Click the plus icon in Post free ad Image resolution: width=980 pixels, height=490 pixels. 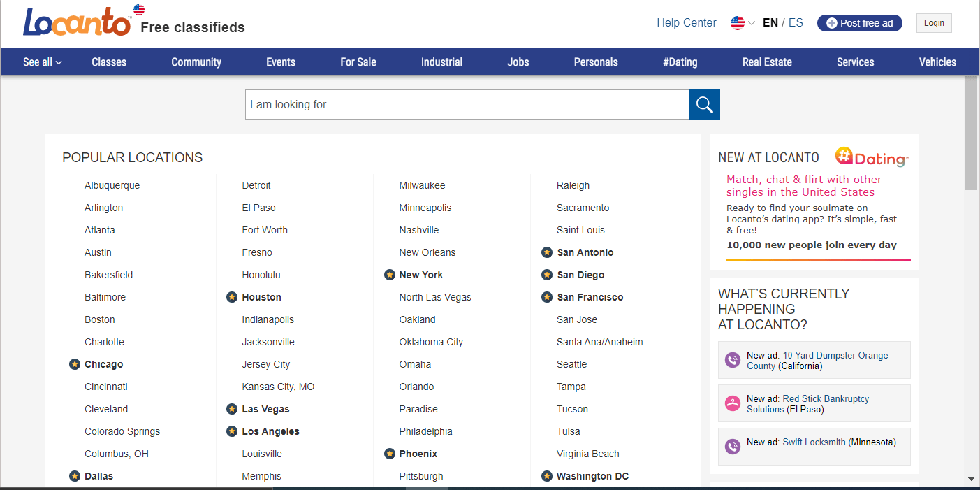831,23
